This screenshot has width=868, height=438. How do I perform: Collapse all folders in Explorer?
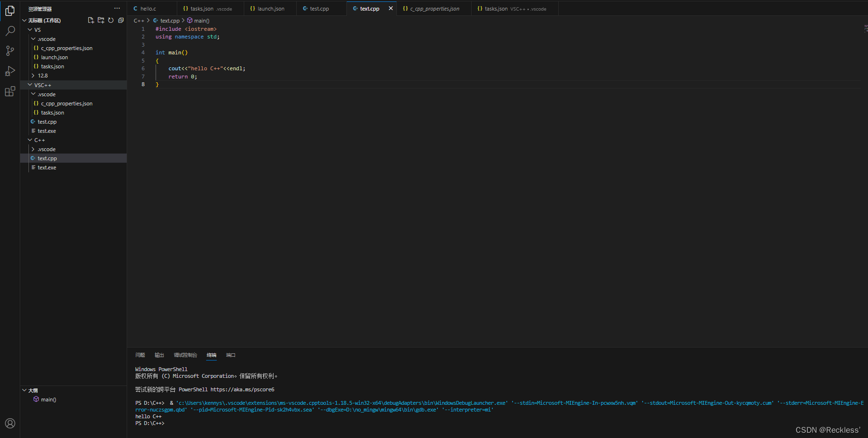tap(121, 20)
